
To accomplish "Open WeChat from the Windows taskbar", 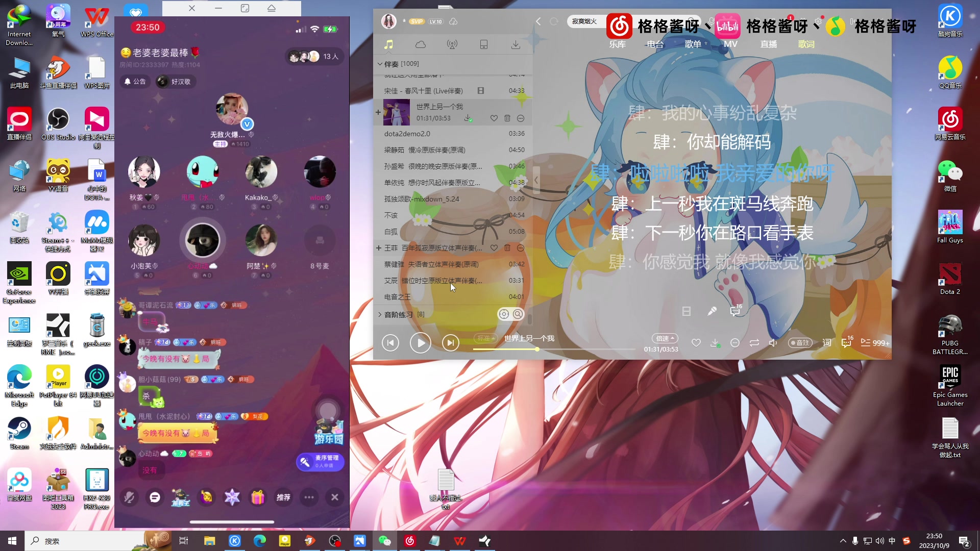I will click(385, 541).
